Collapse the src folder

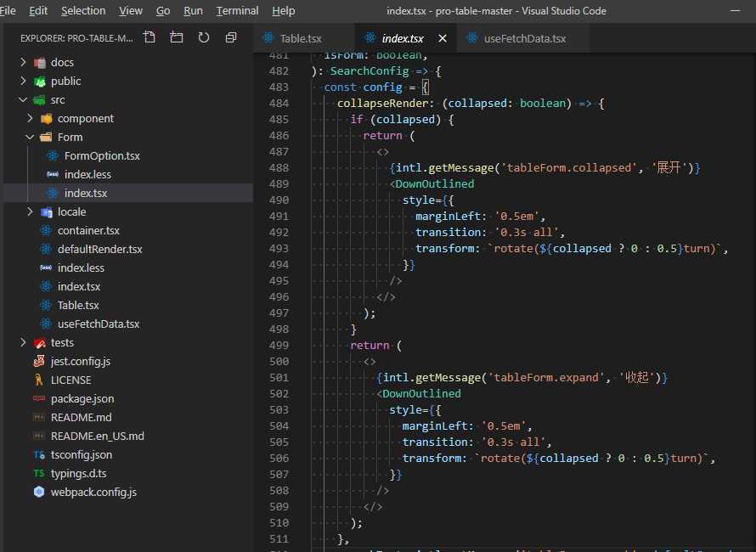[24, 99]
